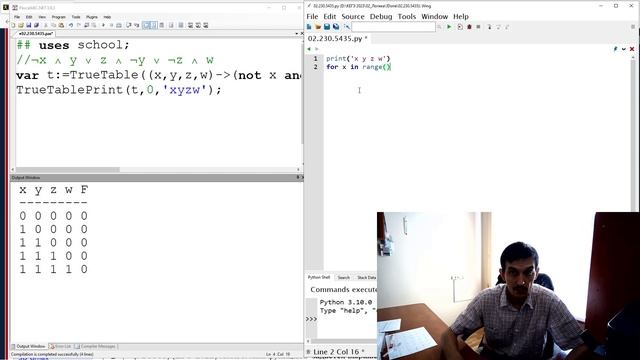Click Undo icon in PascalABC toolbar
The height and width of the screenshot is (360, 640).
tap(71, 25)
